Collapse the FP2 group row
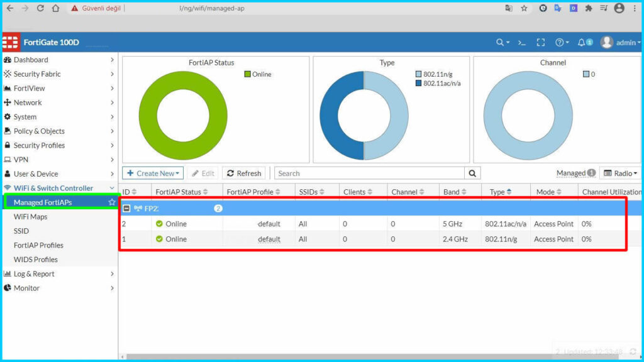Viewport: 644px width, 362px height. point(126,209)
